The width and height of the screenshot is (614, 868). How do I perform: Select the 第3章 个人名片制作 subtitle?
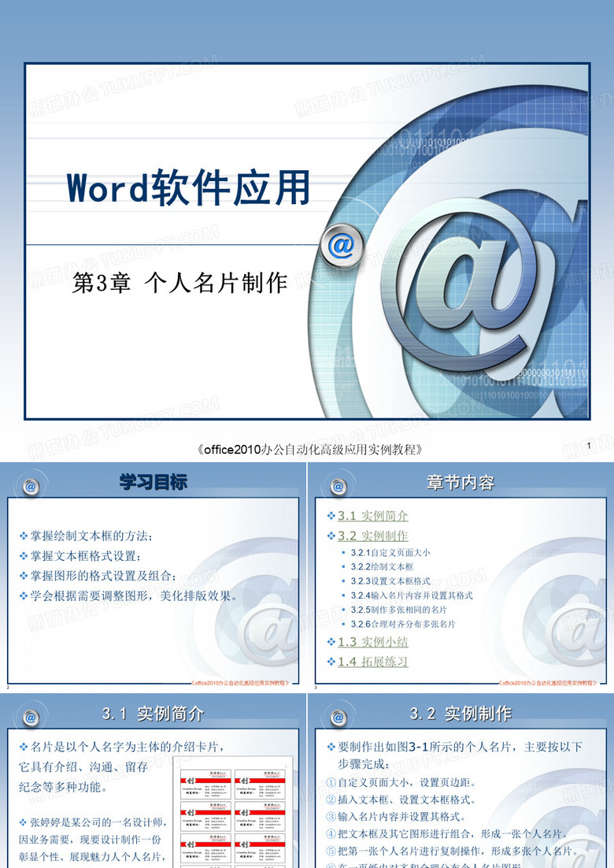coord(179,283)
